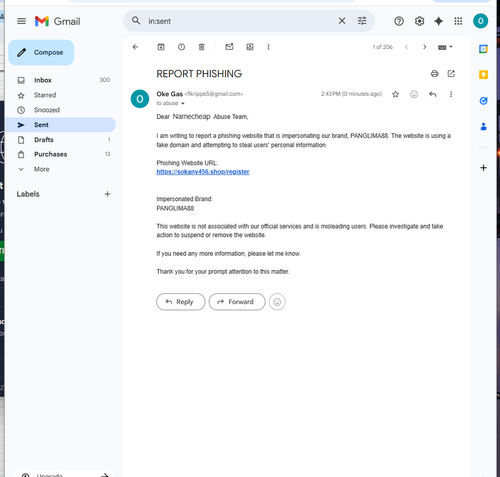This screenshot has width=500, height=477.
Task: Click the Gmail logo
Action: tap(57, 21)
